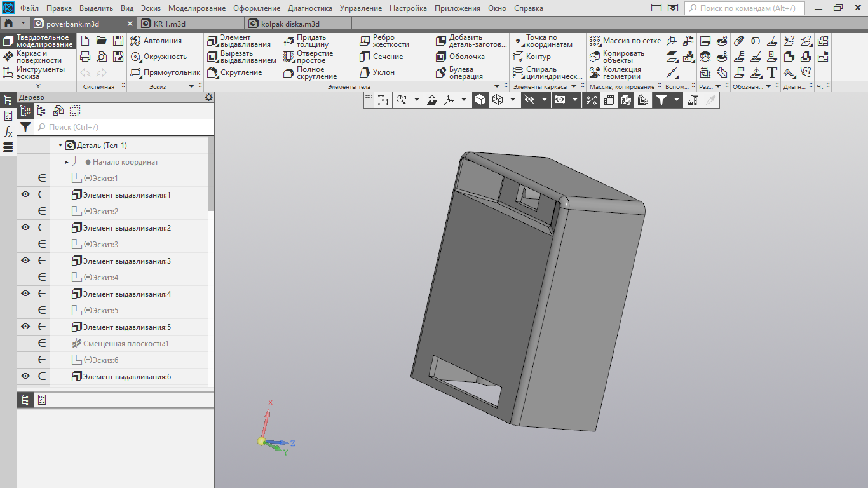
Task: Apply Скругление fillet tool
Action: click(234, 72)
